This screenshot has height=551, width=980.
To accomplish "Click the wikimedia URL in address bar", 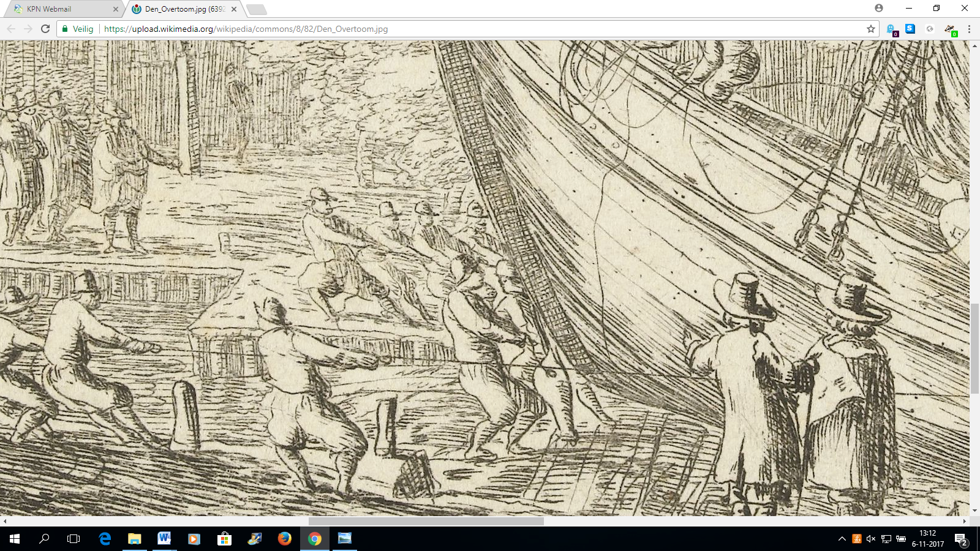I will tap(246, 29).
